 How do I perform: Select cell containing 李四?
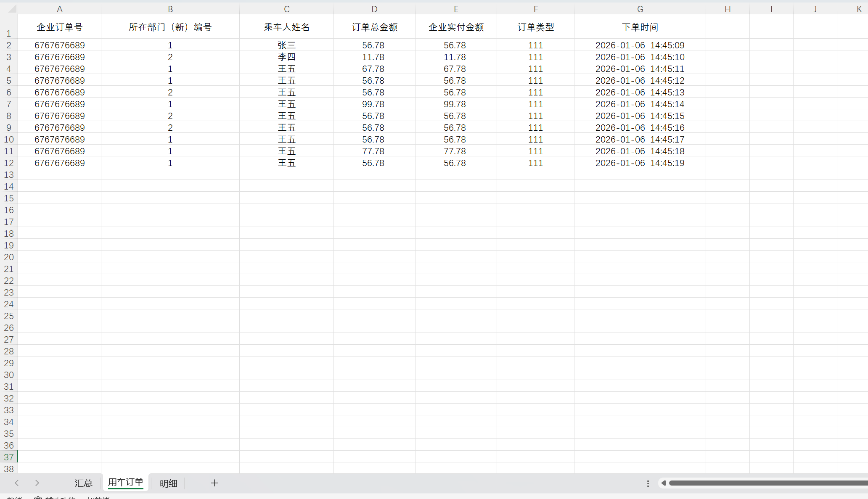click(286, 57)
